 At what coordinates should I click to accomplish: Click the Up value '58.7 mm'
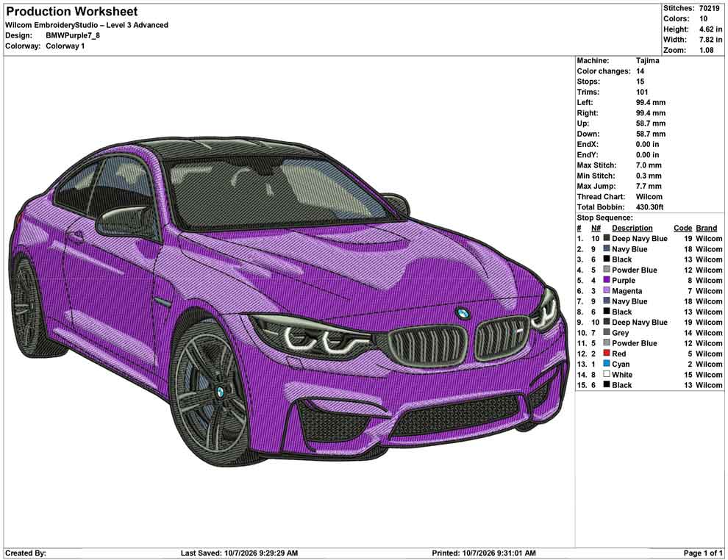[651, 123]
